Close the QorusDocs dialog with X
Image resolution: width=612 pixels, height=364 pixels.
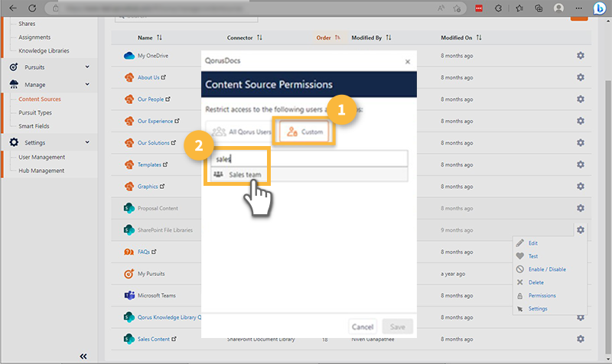click(408, 62)
